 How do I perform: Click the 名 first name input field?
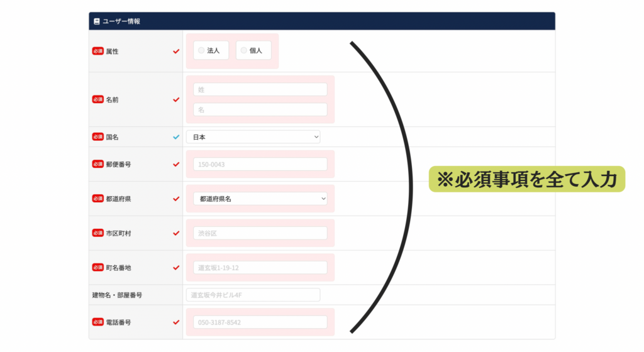coord(260,109)
